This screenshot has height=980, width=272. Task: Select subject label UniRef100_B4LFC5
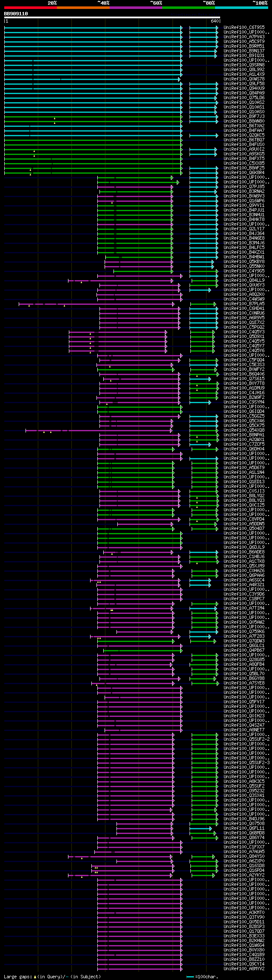[244, 247]
